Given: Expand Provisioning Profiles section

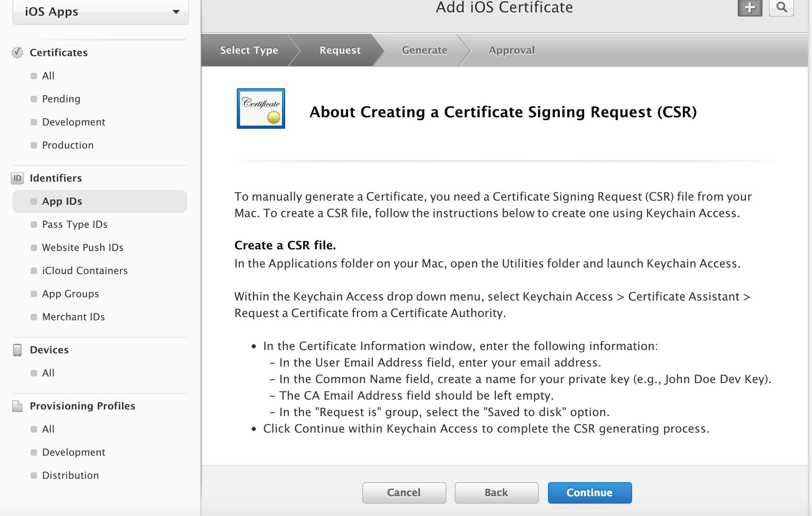Looking at the screenshot, I should coord(83,406).
